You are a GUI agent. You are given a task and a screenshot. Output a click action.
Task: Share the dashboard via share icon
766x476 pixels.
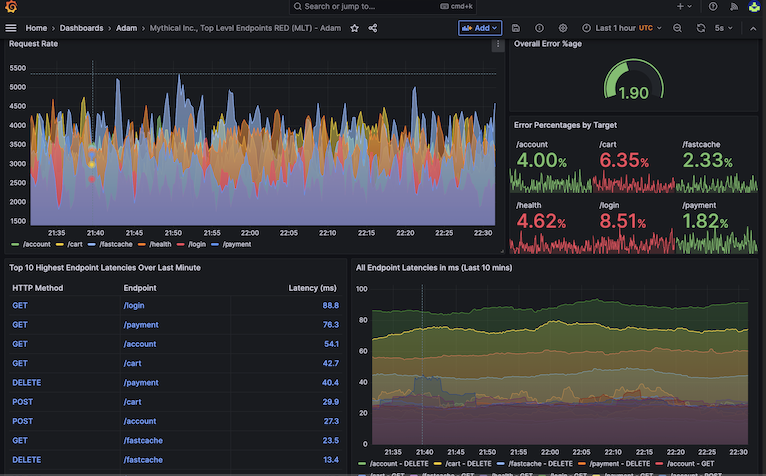pos(373,28)
